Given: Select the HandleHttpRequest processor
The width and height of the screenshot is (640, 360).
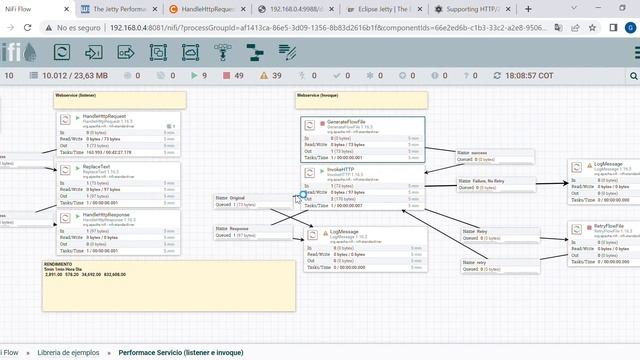Looking at the screenshot, I should pos(118,134).
